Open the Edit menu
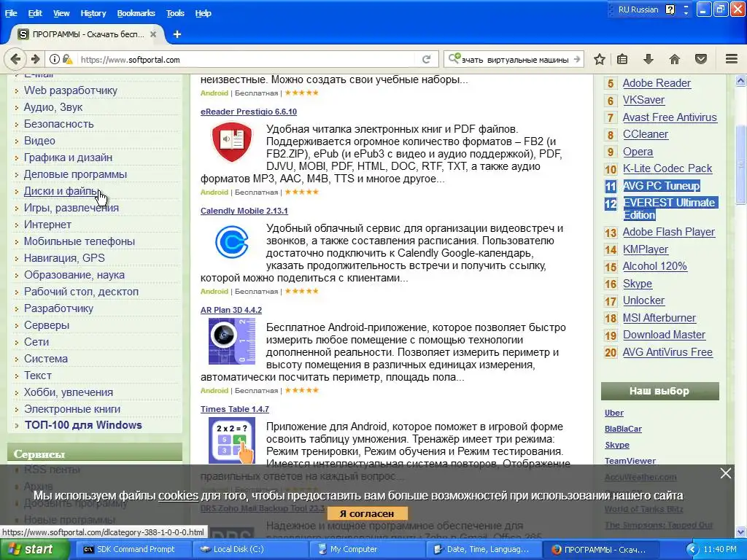 pos(35,13)
